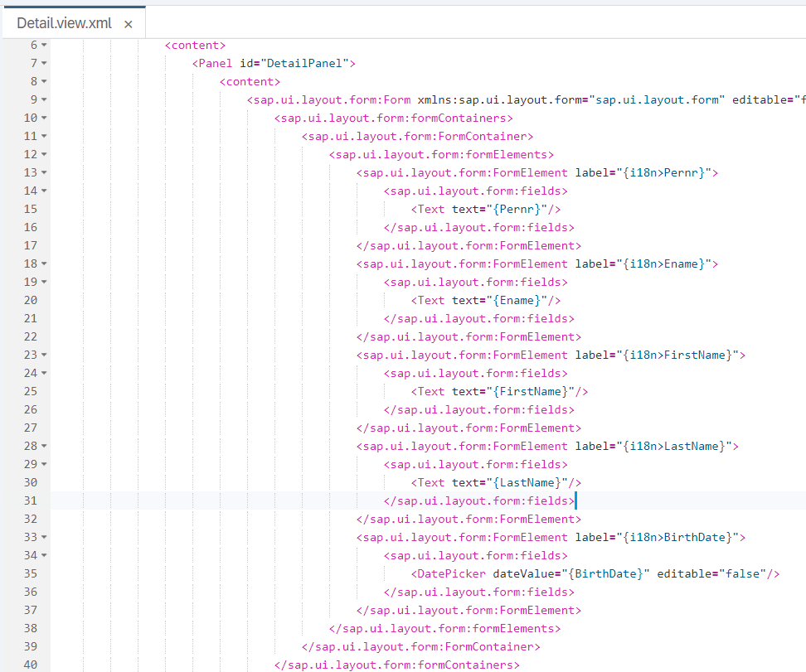Collapse FirstName FormElement fold on line 23

(x=44, y=355)
